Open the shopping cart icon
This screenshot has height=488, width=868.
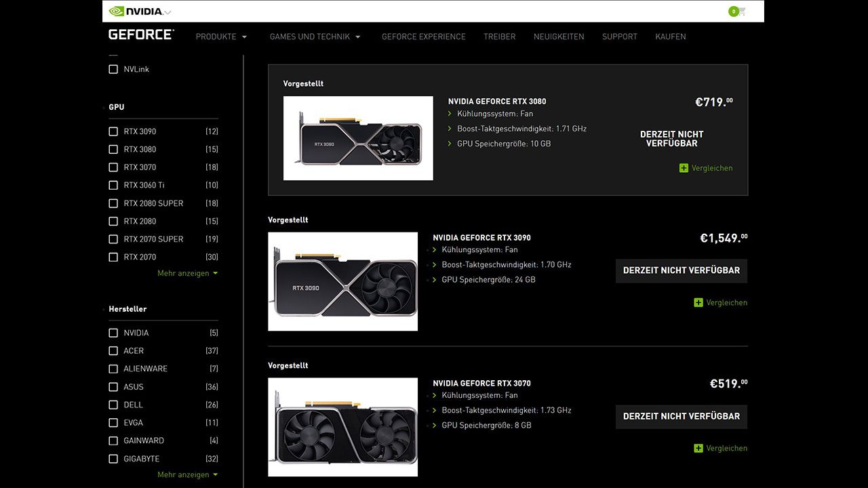click(741, 12)
